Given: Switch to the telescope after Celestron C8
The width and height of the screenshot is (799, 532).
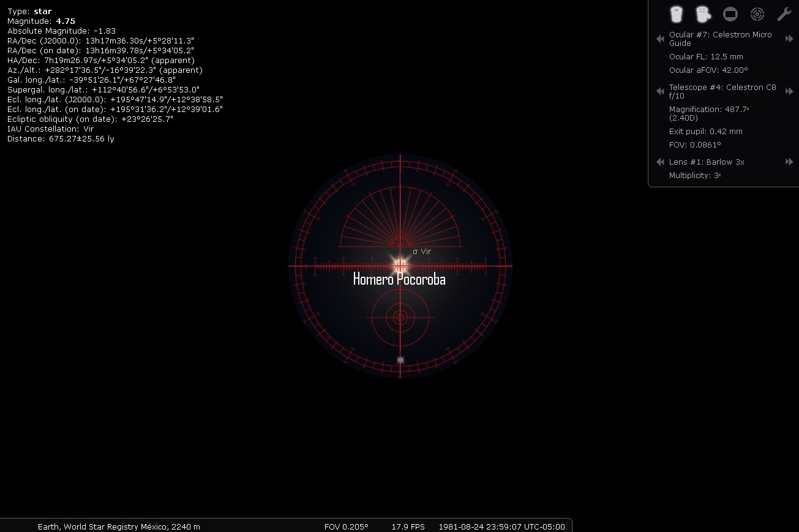Looking at the screenshot, I should (789, 92).
